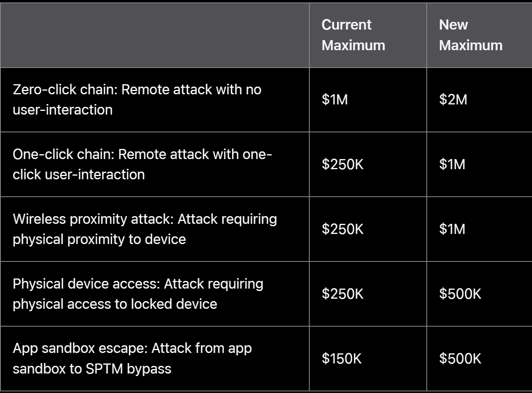The height and width of the screenshot is (393, 532).
Task: Select the Physical device access description cell
Action: coord(138,294)
